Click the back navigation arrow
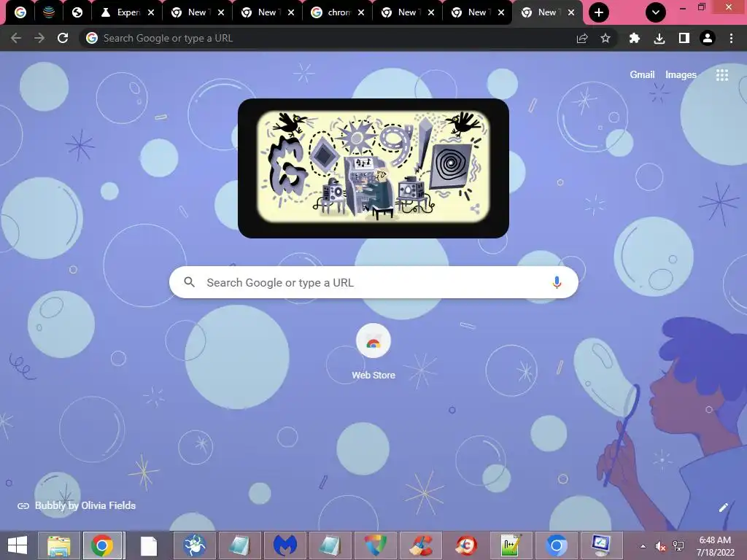747x560 pixels. 16,38
